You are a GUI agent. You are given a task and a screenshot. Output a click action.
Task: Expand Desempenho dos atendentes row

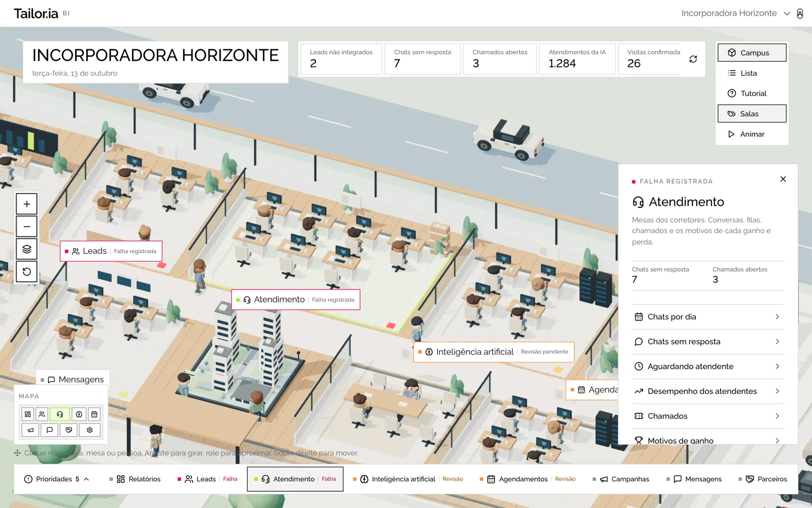(708, 391)
